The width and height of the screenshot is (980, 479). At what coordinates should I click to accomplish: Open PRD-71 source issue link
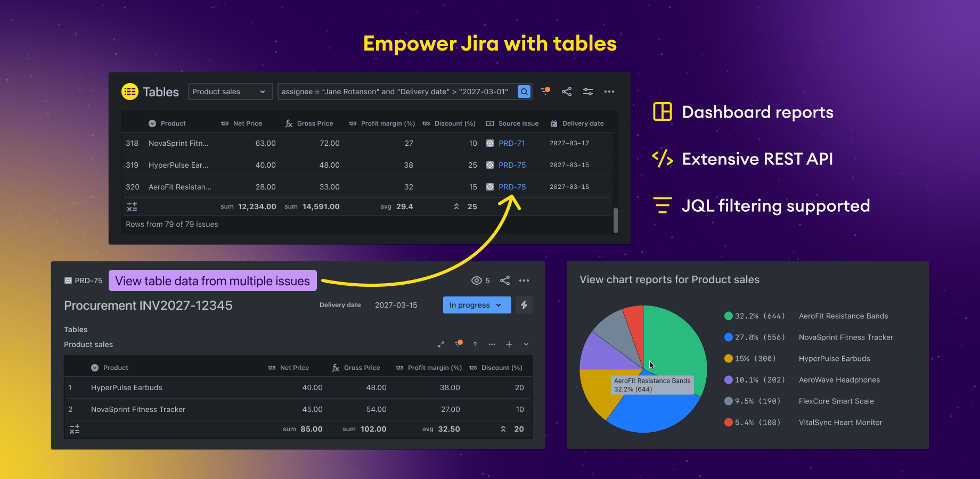(x=512, y=143)
